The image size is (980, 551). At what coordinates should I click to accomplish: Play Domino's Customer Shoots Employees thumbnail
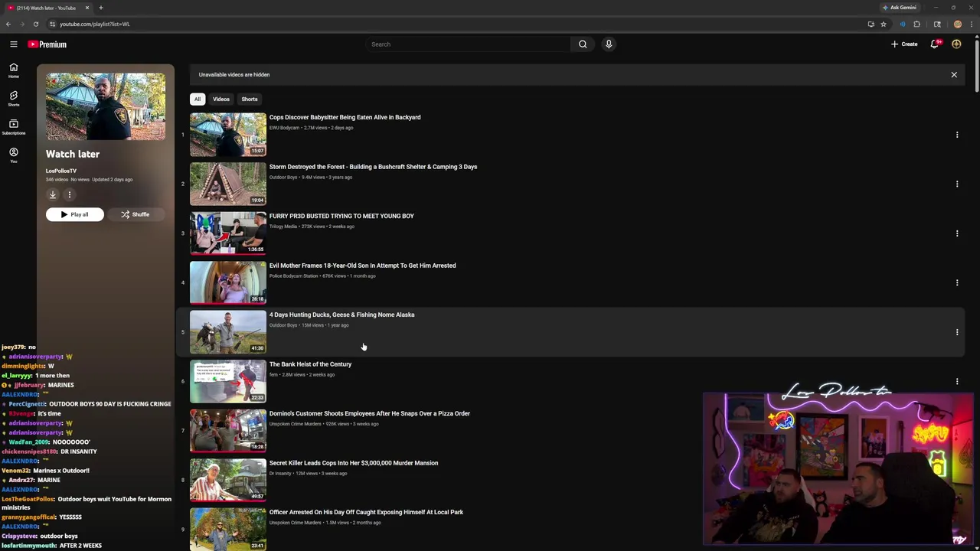[x=228, y=431]
